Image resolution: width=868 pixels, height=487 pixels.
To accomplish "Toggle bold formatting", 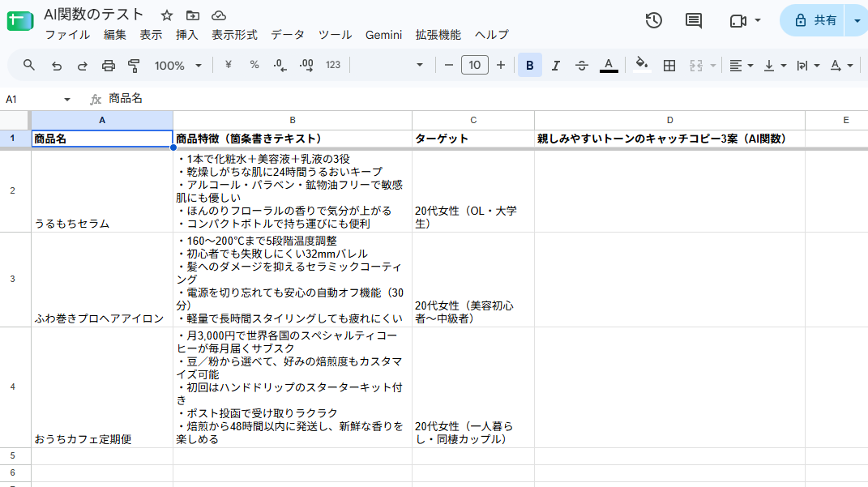I will pos(530,66).
